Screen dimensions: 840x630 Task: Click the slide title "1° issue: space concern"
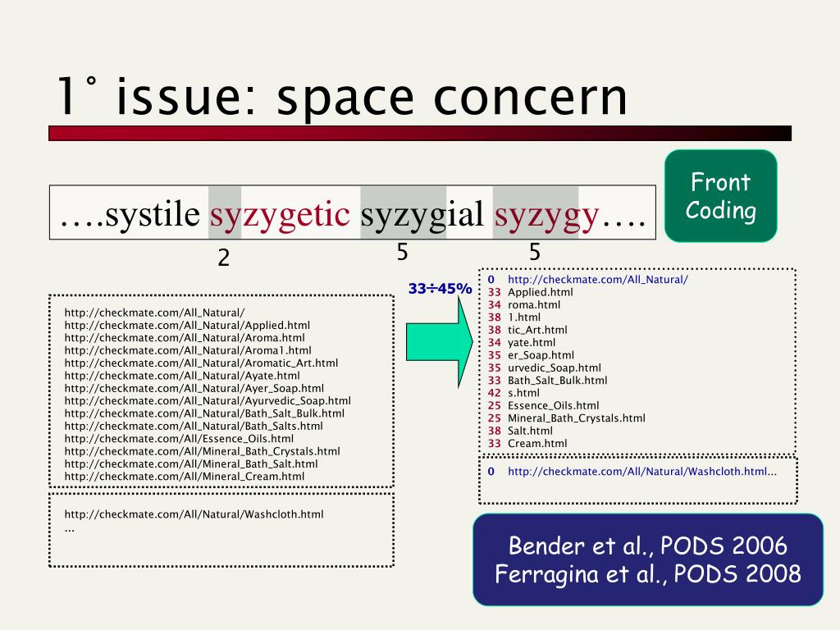point(342,97)
